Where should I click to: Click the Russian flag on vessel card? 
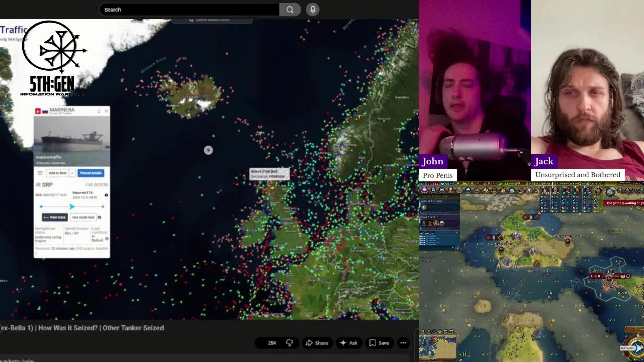pos(45,111)
